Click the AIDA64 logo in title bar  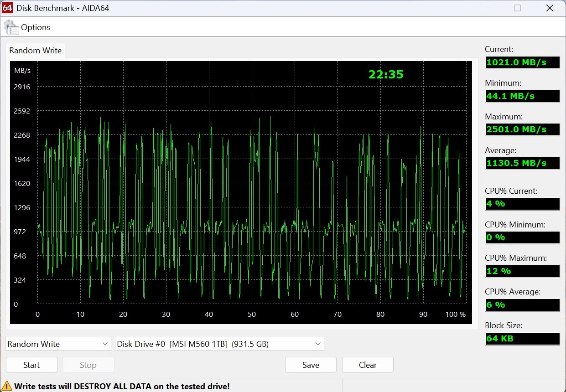(x=7, y=8)
